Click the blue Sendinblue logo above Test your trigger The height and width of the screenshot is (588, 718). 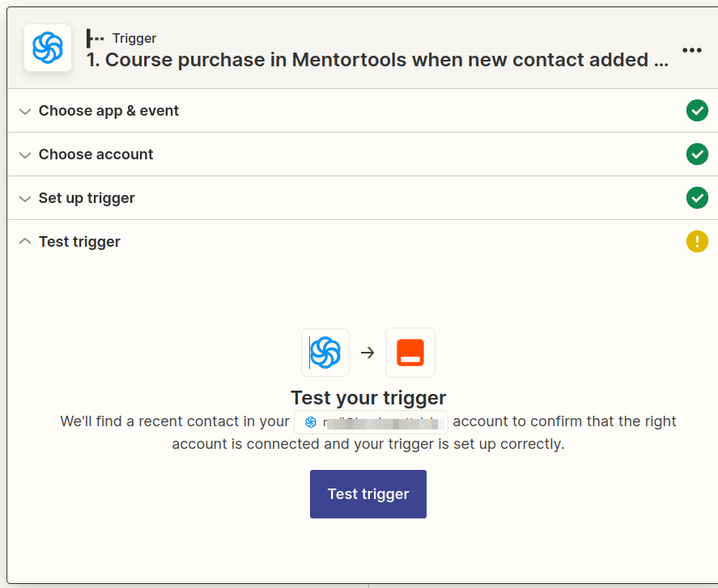click(x=325, y=353)
